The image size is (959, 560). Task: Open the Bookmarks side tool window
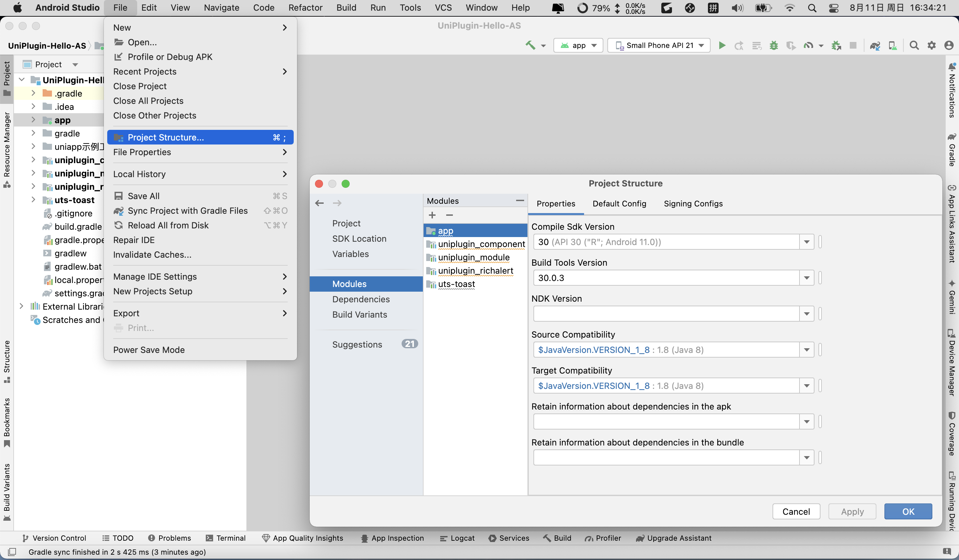pos(7,422)
